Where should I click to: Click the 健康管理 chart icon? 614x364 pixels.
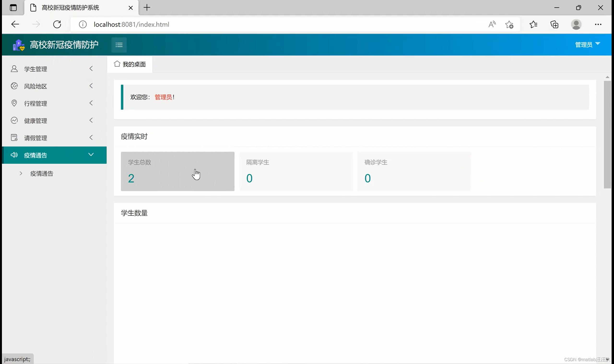tap(14, 120)
